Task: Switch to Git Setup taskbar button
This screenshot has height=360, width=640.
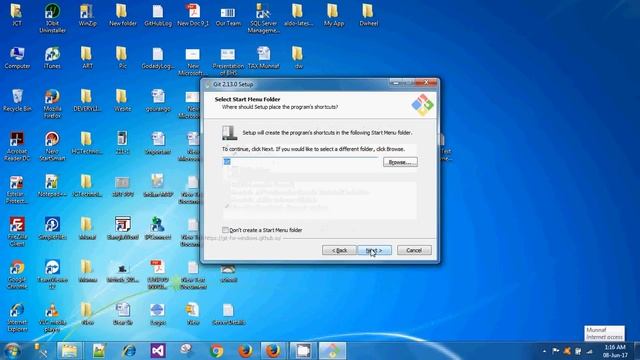Action: (x=332, y=351)
